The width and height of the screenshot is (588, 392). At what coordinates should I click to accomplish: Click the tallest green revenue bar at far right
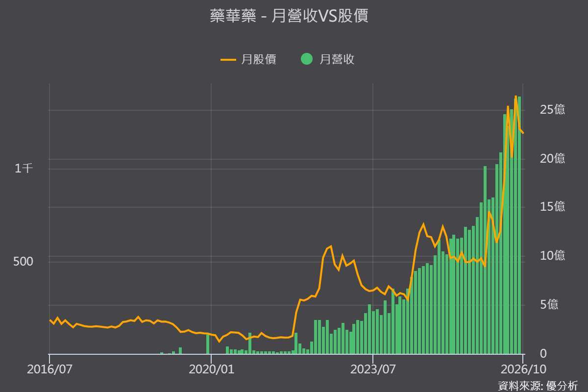point(519,225)
